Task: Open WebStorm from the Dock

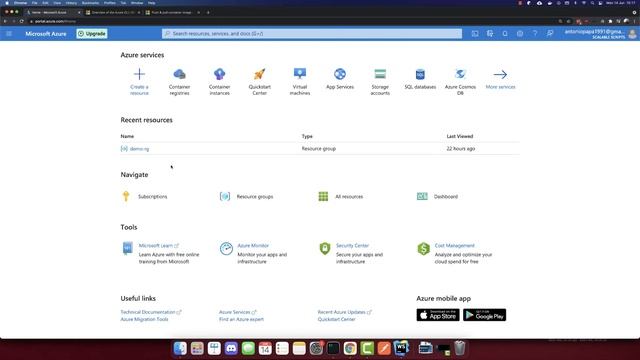Action: coord(401,348)
